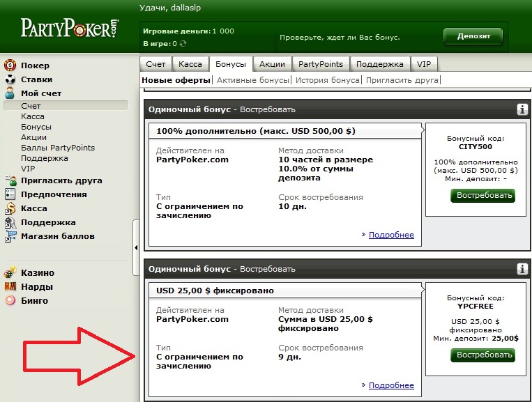Click refresh icon next to В игре
The width and height of the screenshot is (532, 402).
click(183, 43)
